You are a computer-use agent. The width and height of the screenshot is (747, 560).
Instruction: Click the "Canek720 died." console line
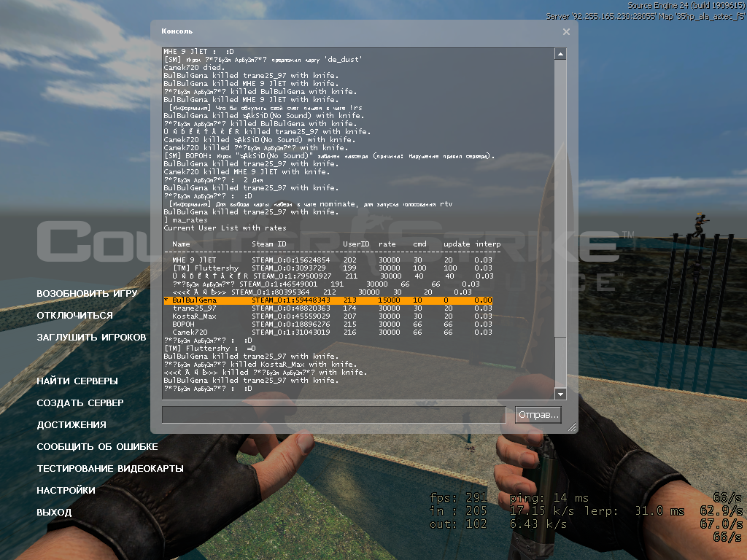194,68
